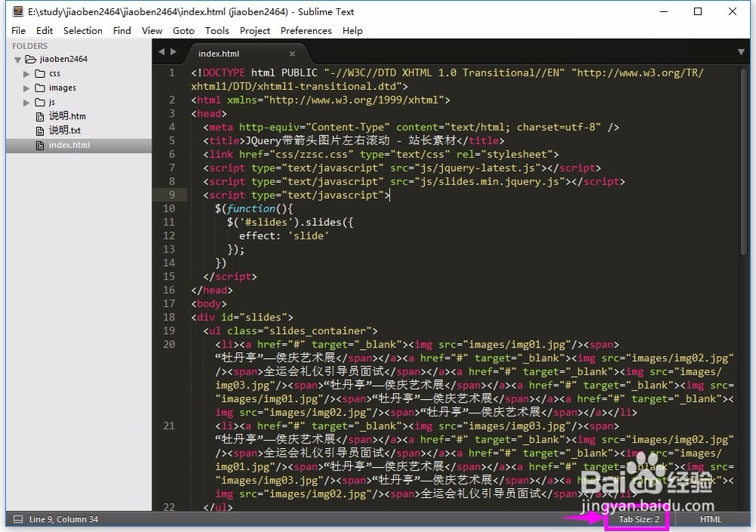This screenshot has width=756, height=532.
Task: Expand the images folder
Action: point(26,88)
